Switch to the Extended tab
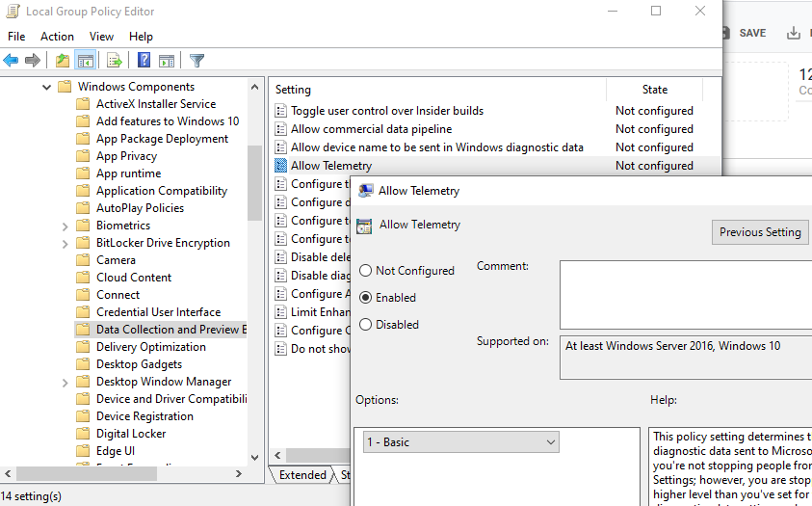Image resolution: width=812 pixels, height=506 pixels. pos(301,475)
